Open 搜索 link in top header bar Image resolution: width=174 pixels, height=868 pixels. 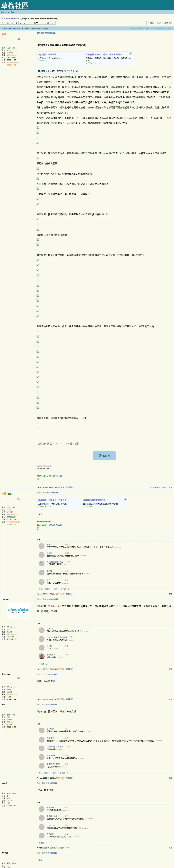[12, 12]
